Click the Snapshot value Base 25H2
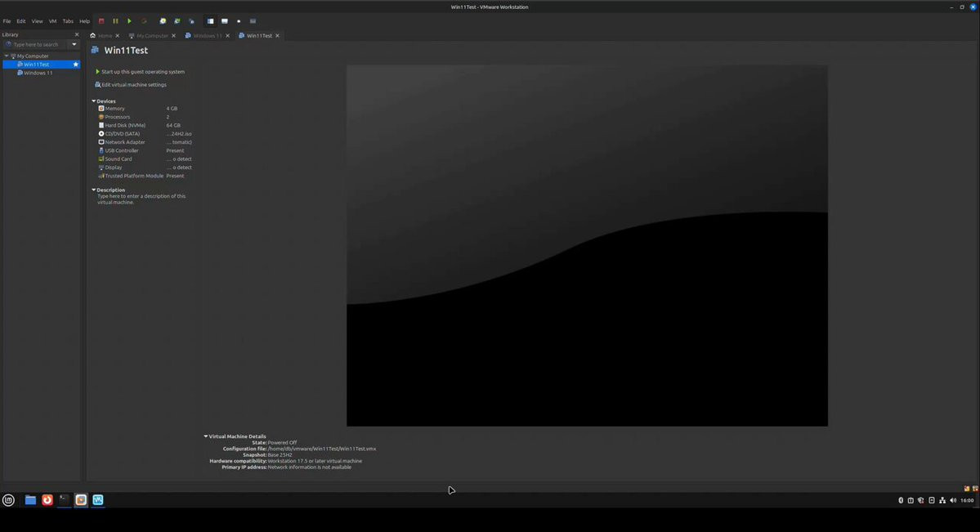Screen dimensions: 980x532 [280, 455]
